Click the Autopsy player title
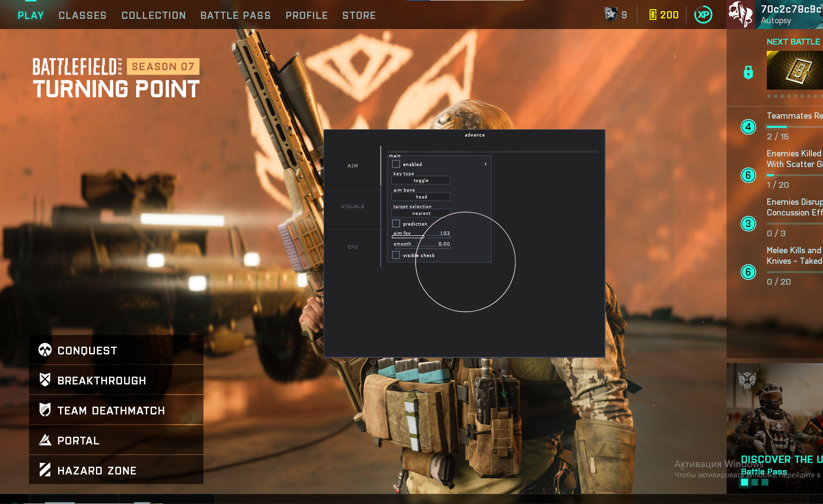This screenshot has height=504, width=823. coord(776,20)
